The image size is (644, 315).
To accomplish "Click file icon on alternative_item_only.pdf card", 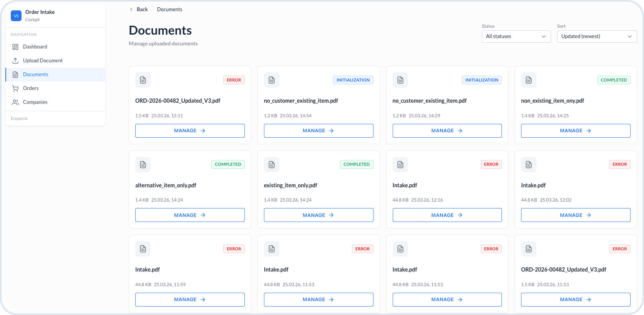I will pyautogui.click(x=143, y=165).
